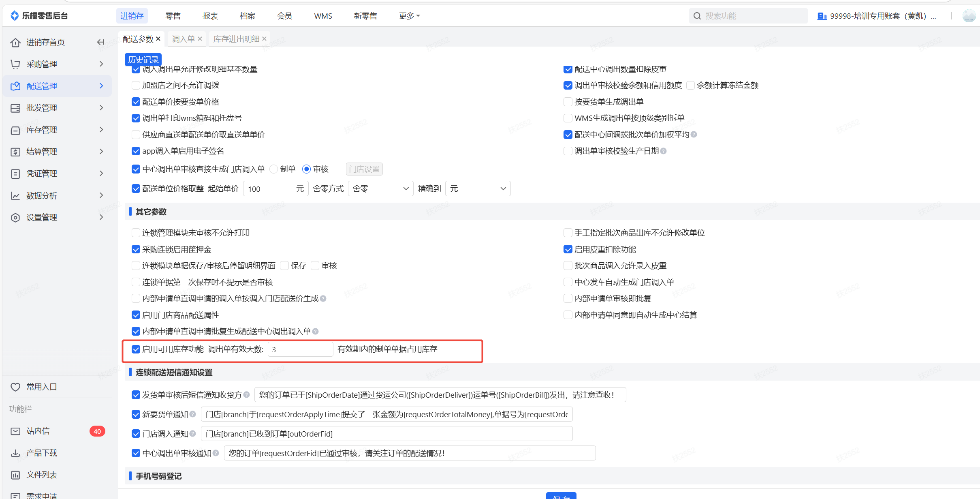Viewport: 980px width, 499px height.
Task: Enable 加盟店之间不允许调拨 checkbox
Action: [x=136, y=86]
